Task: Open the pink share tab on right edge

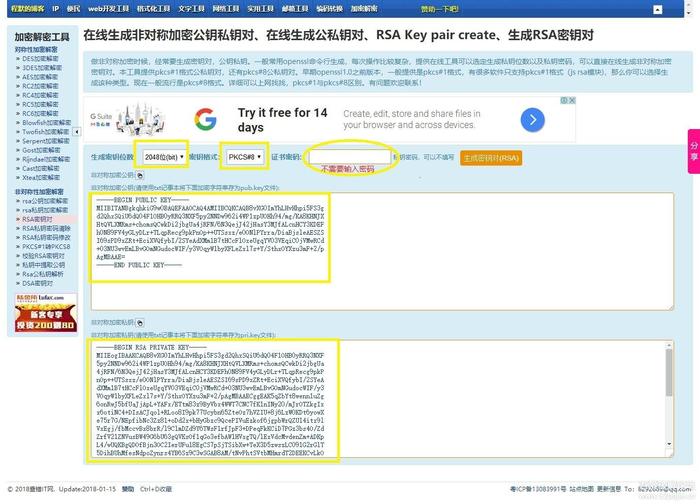Action: 694,151
